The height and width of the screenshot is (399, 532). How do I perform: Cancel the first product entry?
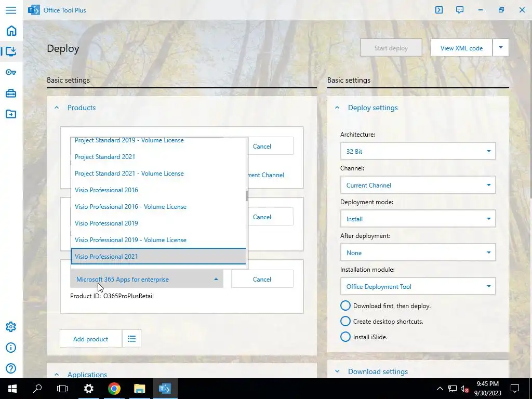point(270,146)
